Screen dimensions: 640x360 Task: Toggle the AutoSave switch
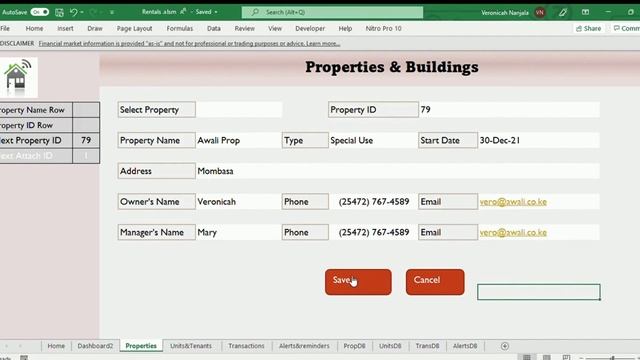click(x=40, y=12)
